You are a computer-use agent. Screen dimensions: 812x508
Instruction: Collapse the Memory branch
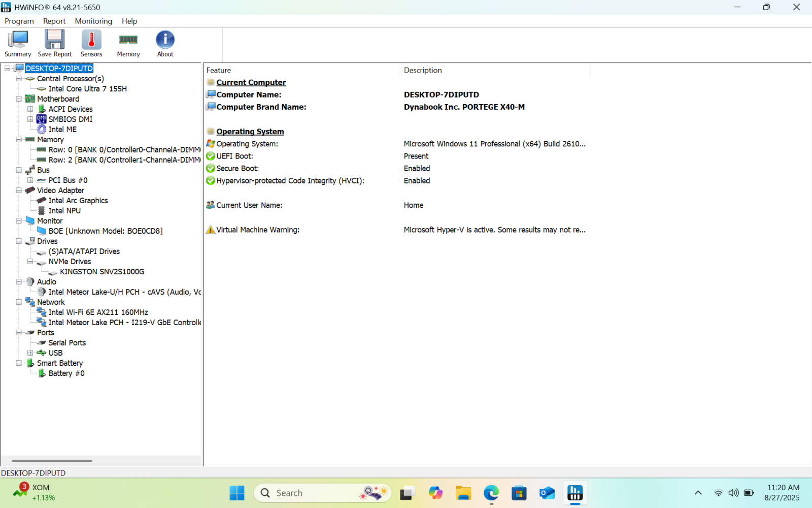pyautogui.click(x=19, y=139)
